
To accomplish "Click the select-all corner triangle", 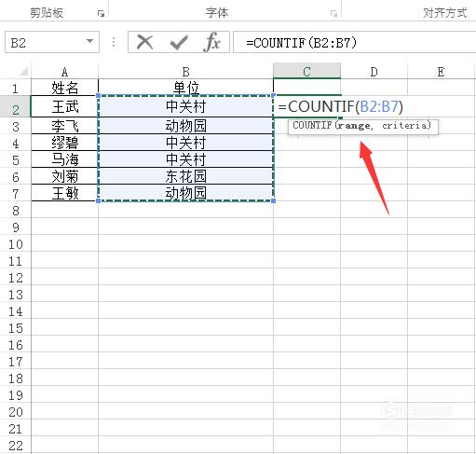I will pos(23,72).
